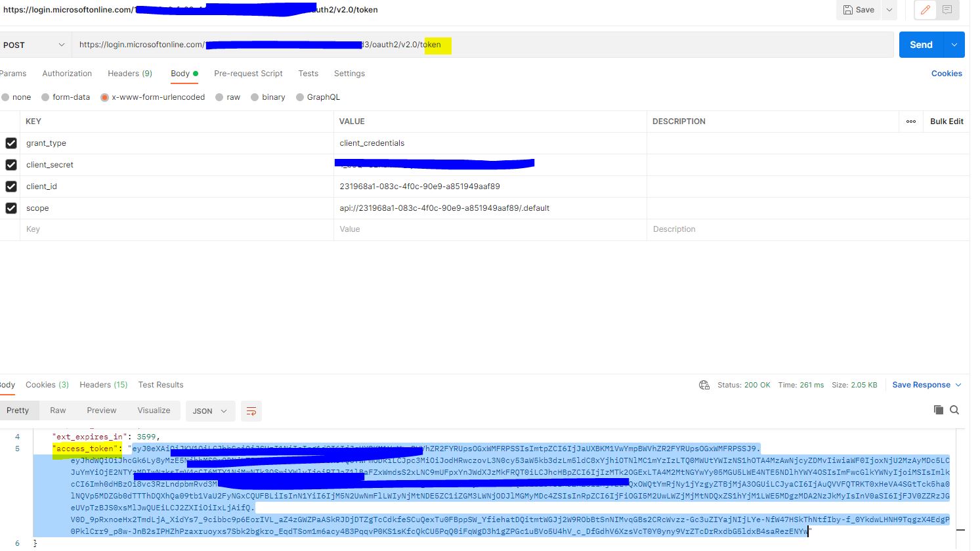Open the Cookies link

947,74
